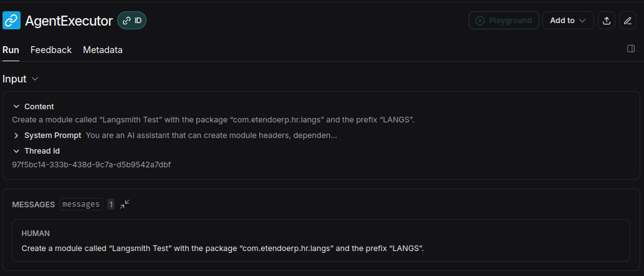The width and height of the screenshot is (644, 276).
Task: Collapse the Thread Id field
Action: pos(16,151)
